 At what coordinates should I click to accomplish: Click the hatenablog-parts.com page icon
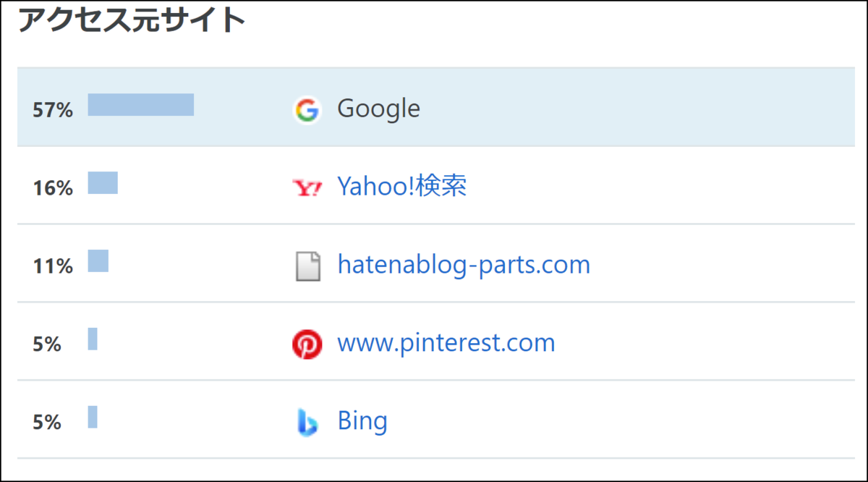click(307, 266)
